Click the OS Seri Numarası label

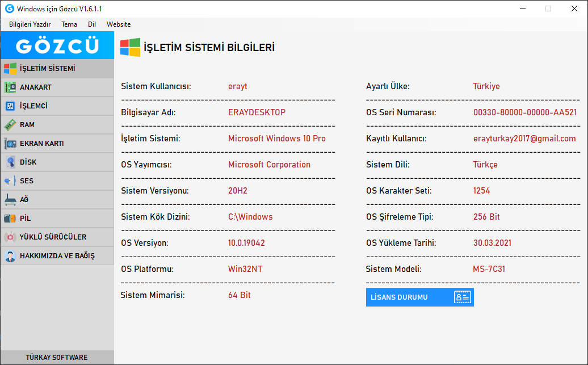pyautogui.click(x=401, y=112)
